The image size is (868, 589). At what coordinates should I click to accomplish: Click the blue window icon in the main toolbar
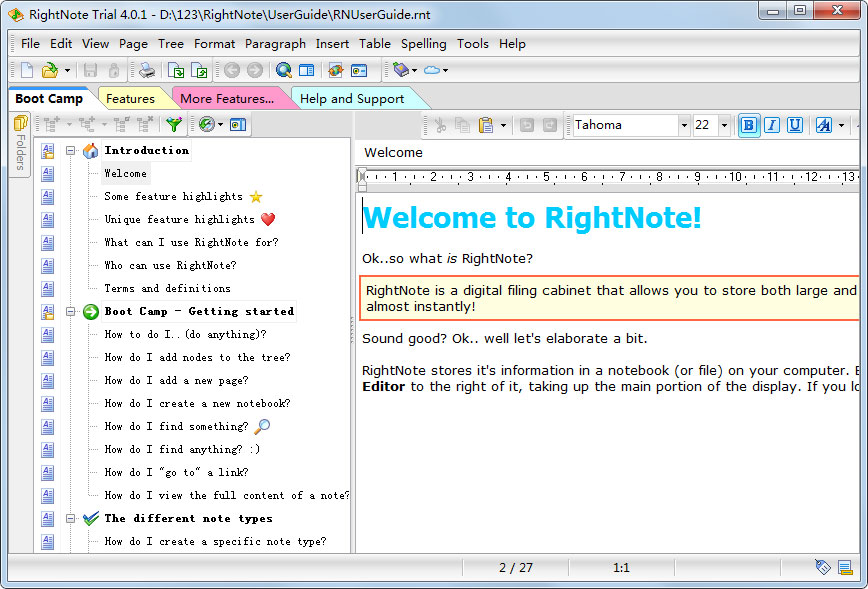[359, 70]
